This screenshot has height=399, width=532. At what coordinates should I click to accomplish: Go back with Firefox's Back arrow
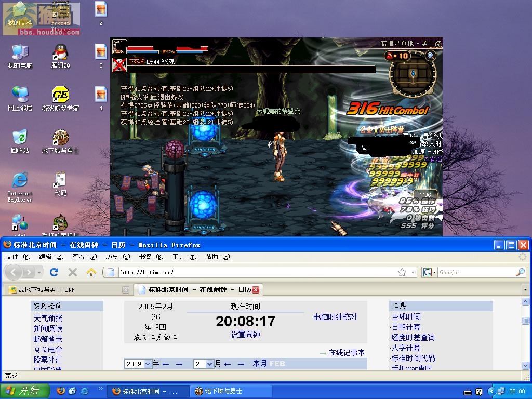tap(14, 272)
